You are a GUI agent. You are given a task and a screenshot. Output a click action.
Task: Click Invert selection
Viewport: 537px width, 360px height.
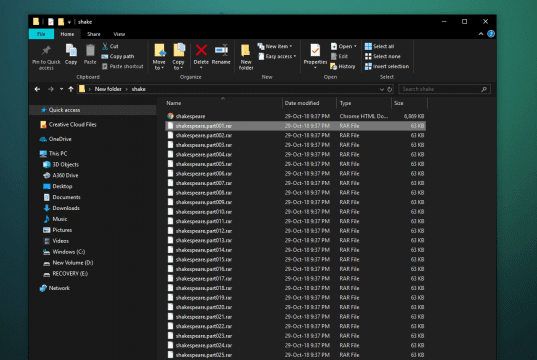coord(387,66)
